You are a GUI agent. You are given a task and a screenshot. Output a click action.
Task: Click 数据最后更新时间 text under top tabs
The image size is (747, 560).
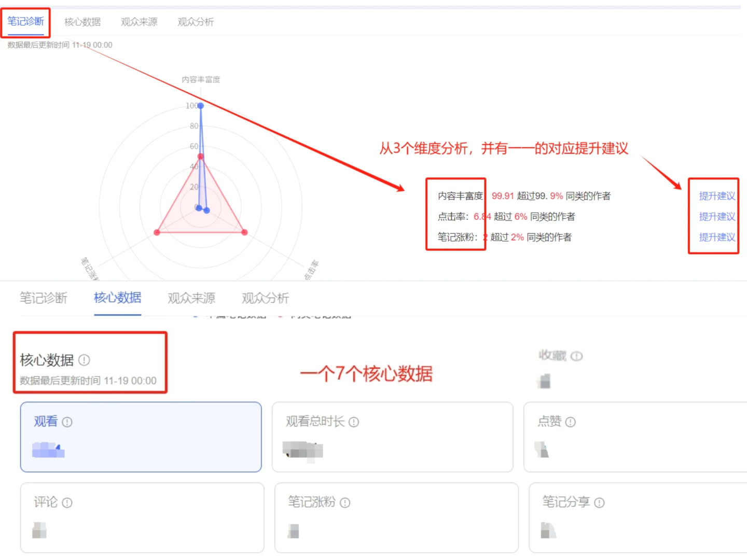click(x=60, y=45)
